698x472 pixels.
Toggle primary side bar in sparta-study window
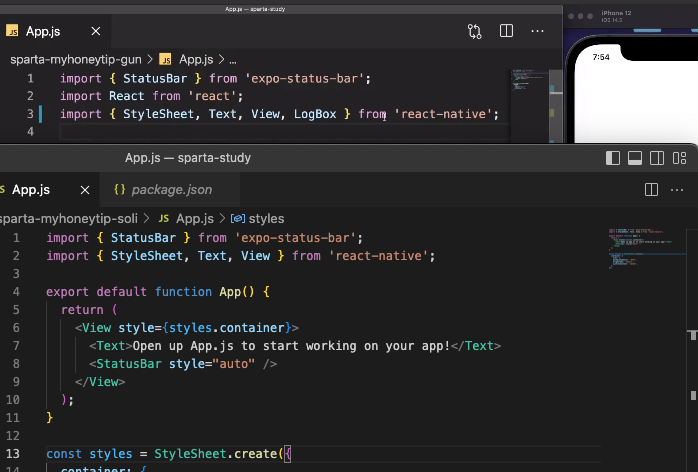pyautogui.click(x=613, y=158)
